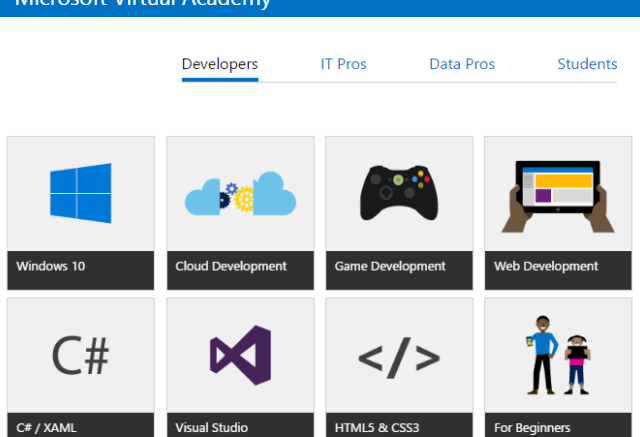Click the C# symbol tile
Image resolution: width=640 pixels, height=437 pixels.
coord(80,355)
